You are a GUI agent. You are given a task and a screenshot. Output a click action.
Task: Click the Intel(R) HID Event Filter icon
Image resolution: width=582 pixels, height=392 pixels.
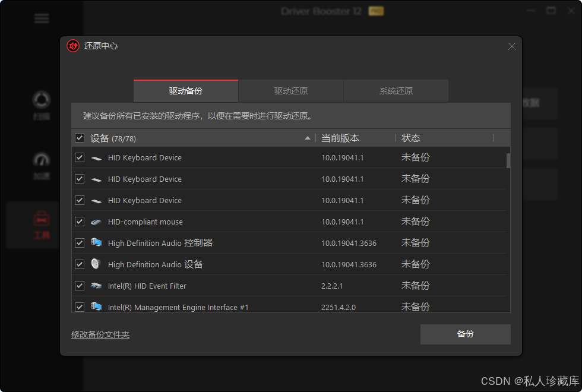click(x=96, y=286)
